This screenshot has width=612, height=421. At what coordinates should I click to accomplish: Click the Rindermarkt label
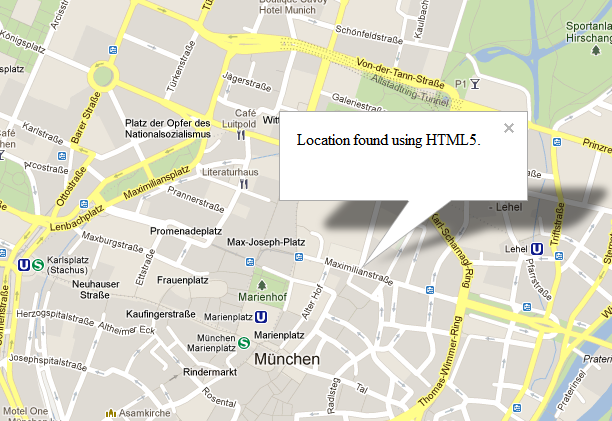[210, 372]
